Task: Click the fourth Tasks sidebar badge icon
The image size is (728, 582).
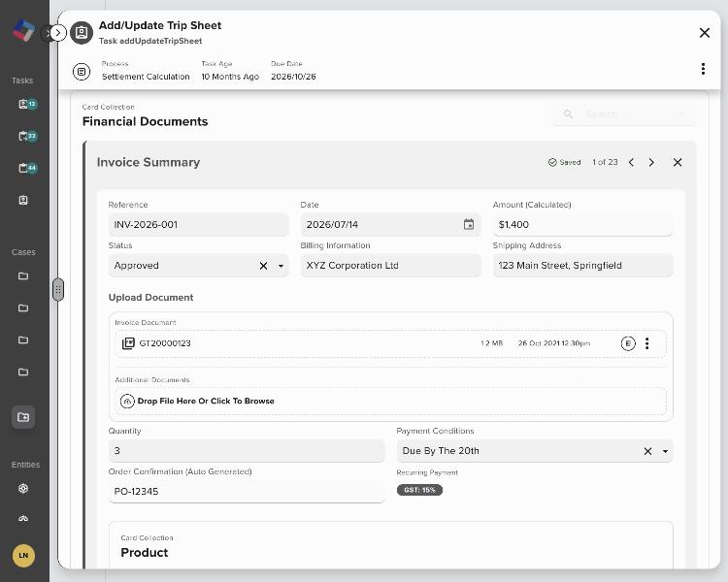Action: pos(23,200)
